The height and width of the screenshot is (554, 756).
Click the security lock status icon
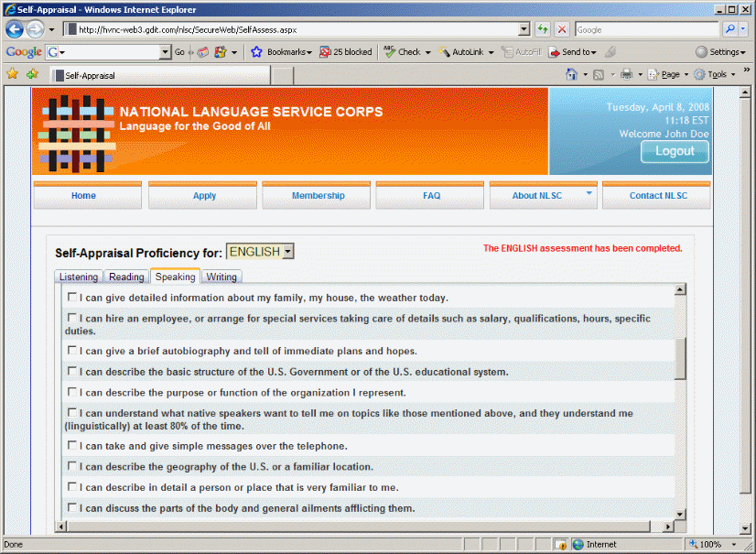pyautogui.click(x=560, y=544)
